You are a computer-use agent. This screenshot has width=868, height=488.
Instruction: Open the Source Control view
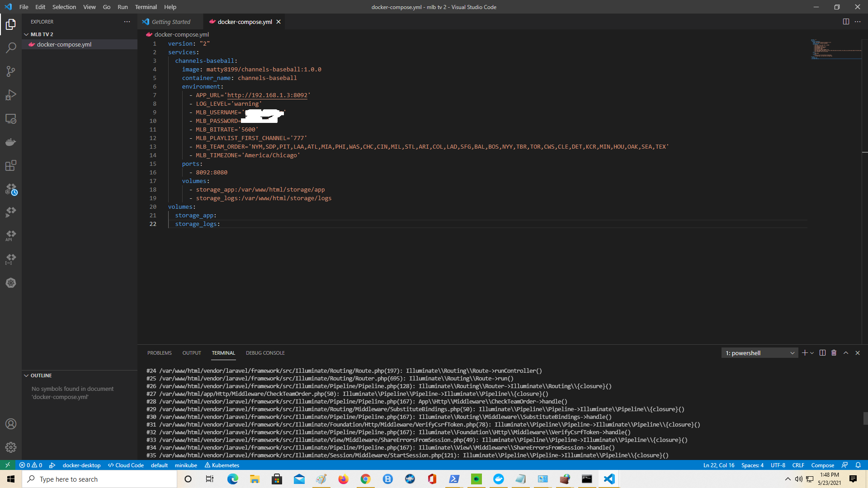coord(11,71)
